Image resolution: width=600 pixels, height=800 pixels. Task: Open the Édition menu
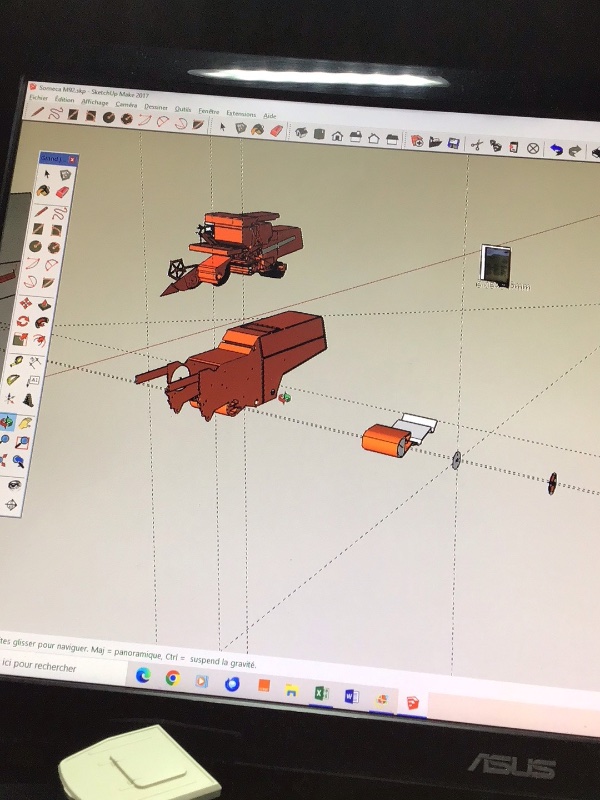(x=64, y=99)
